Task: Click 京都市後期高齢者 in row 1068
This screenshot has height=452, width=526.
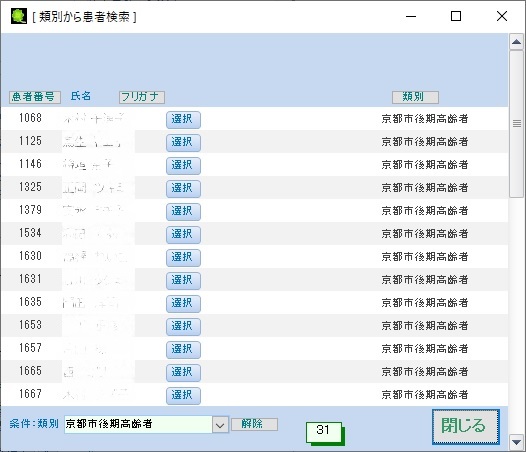Action: [425, 119]
